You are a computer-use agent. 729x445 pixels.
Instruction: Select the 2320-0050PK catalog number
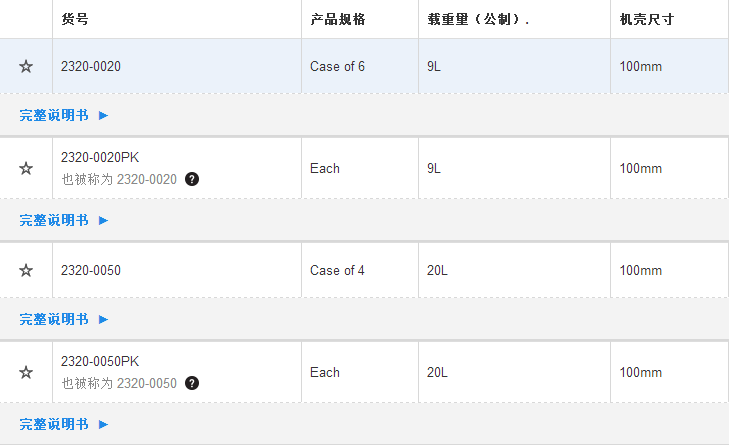point(100,361)
